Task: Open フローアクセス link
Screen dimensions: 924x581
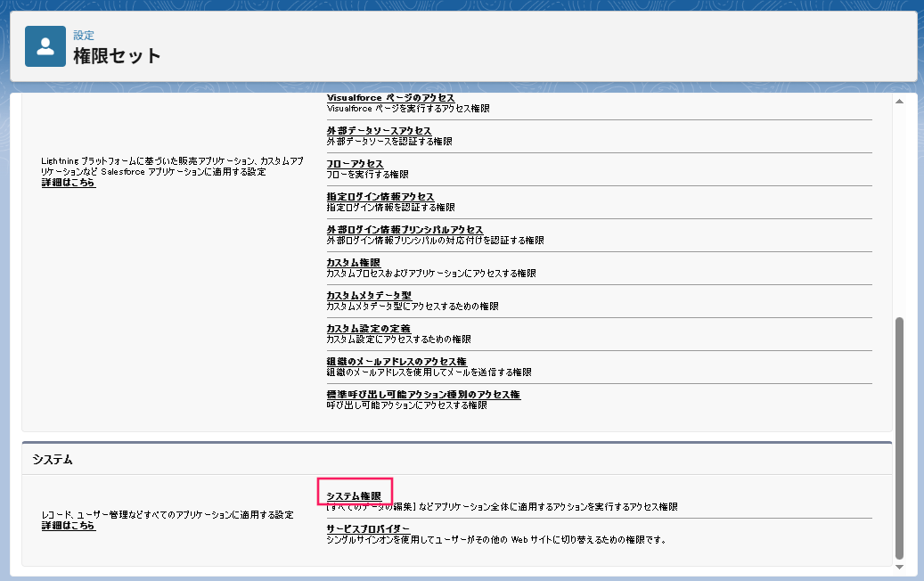Action: (355, 164)
